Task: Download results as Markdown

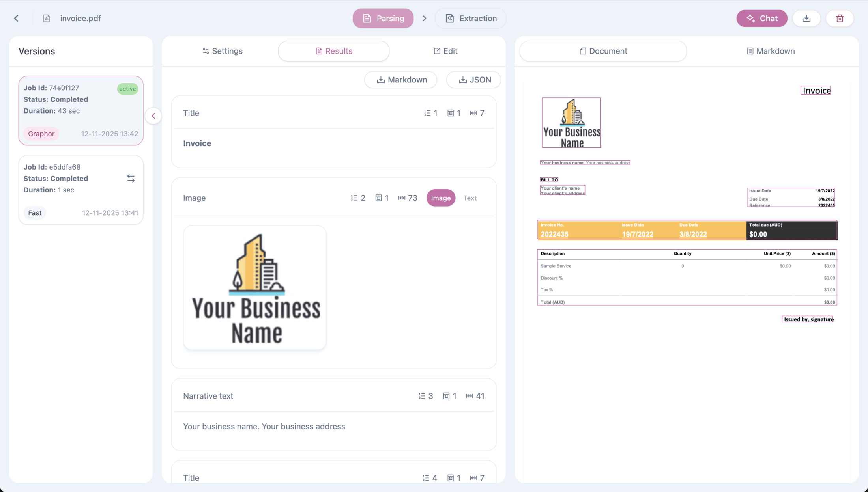Action: click(x=401, y=80)
